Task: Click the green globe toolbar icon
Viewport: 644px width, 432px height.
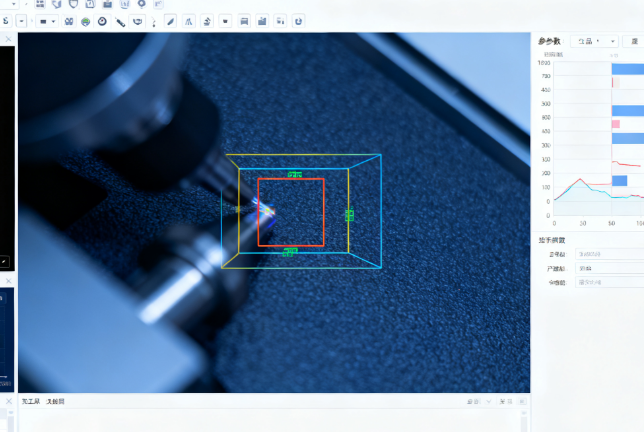Action: (x=85, y=20)
